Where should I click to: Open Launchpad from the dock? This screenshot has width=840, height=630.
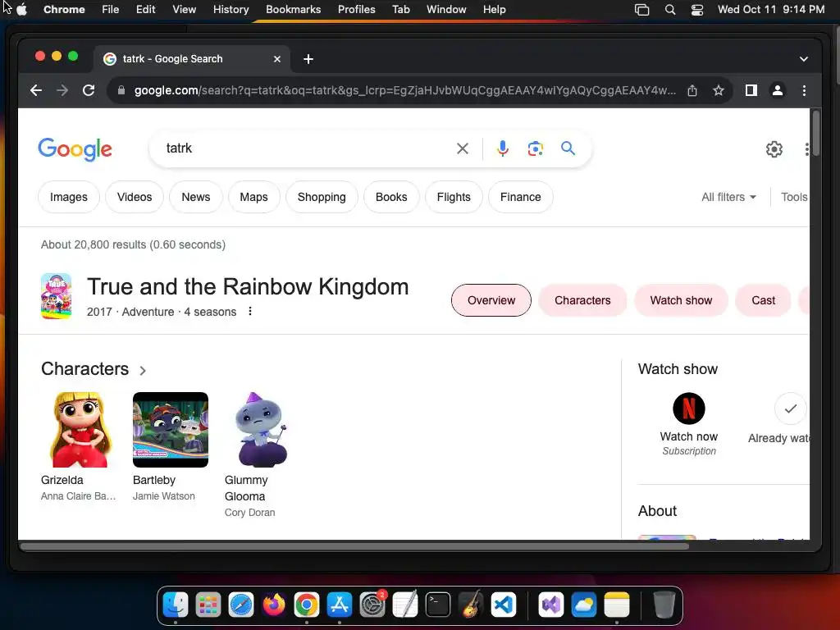(x=208, y=605)
